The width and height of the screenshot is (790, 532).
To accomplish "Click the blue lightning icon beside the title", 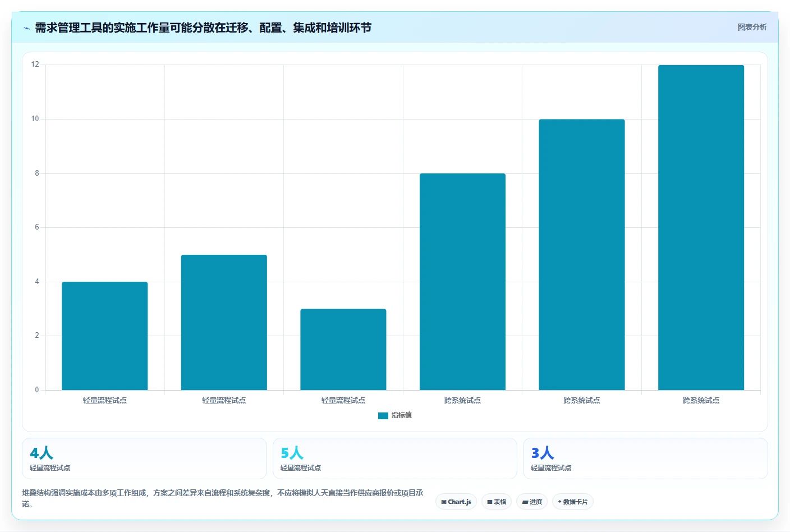I will [26, 28].
